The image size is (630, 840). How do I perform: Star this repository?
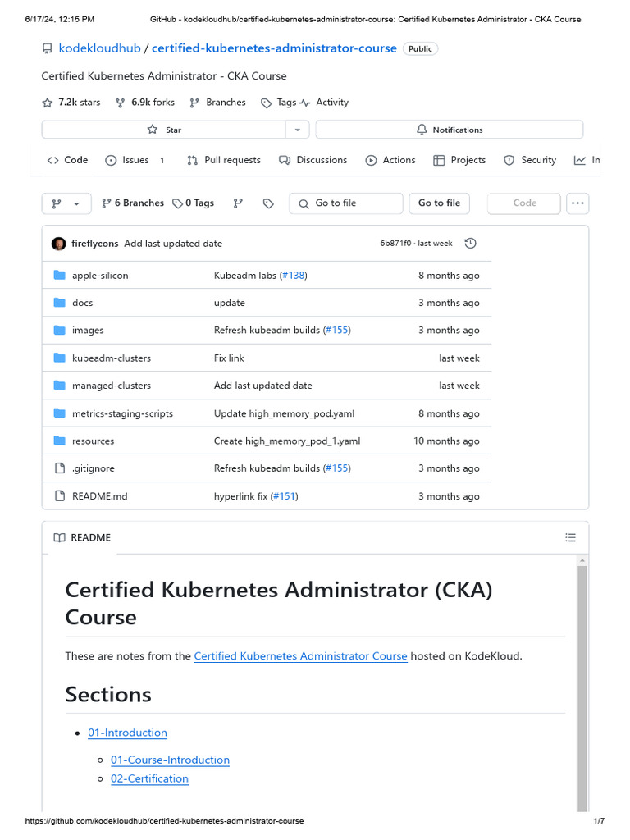pyautogui.click(x=164, y=130)
